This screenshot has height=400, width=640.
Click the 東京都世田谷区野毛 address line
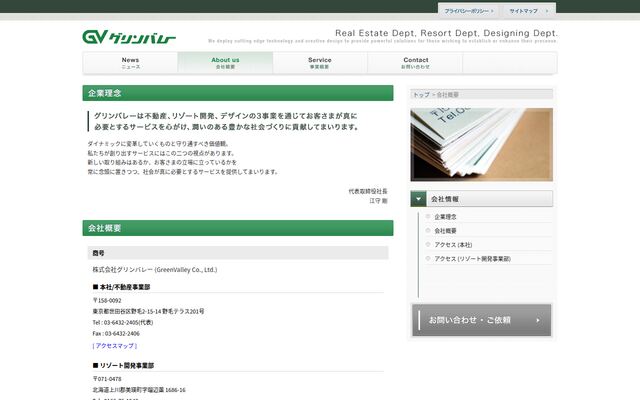[148, 311]
